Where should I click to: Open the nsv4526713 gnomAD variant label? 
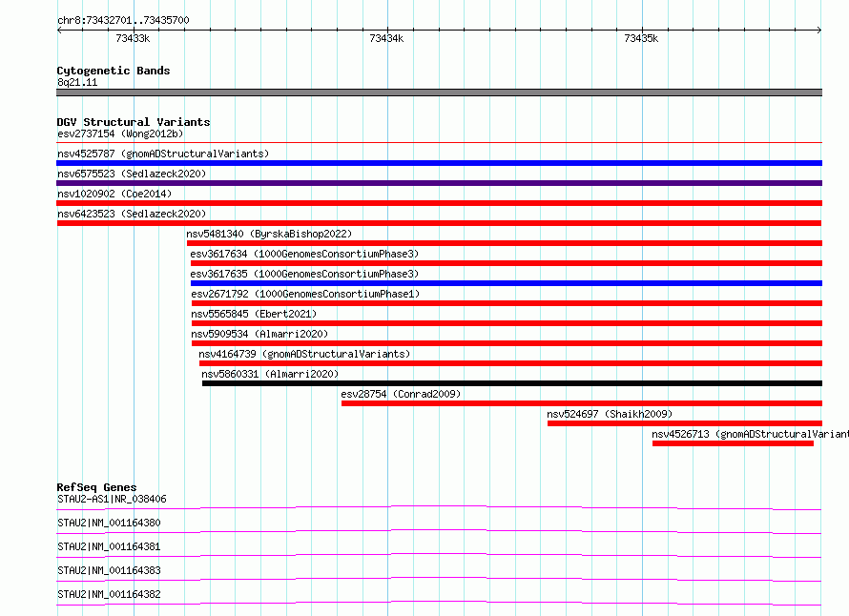pos(750,434)
